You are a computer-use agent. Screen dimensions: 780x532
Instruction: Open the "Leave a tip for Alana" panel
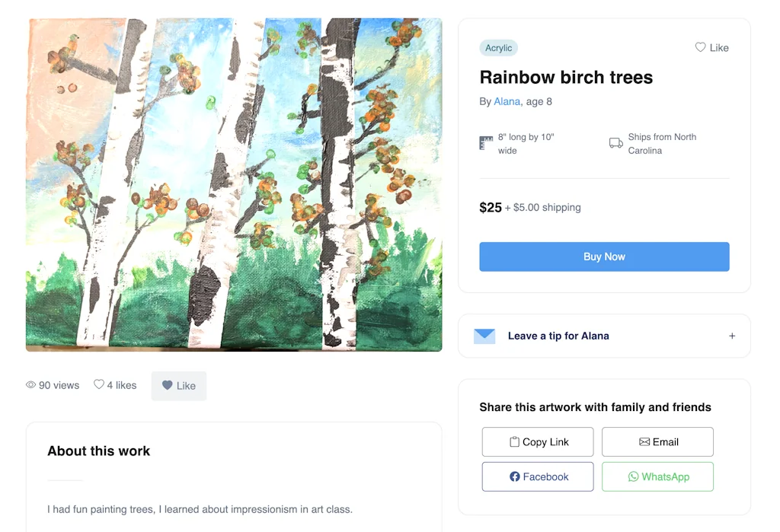pyautogui.click(x=558, y=336)
